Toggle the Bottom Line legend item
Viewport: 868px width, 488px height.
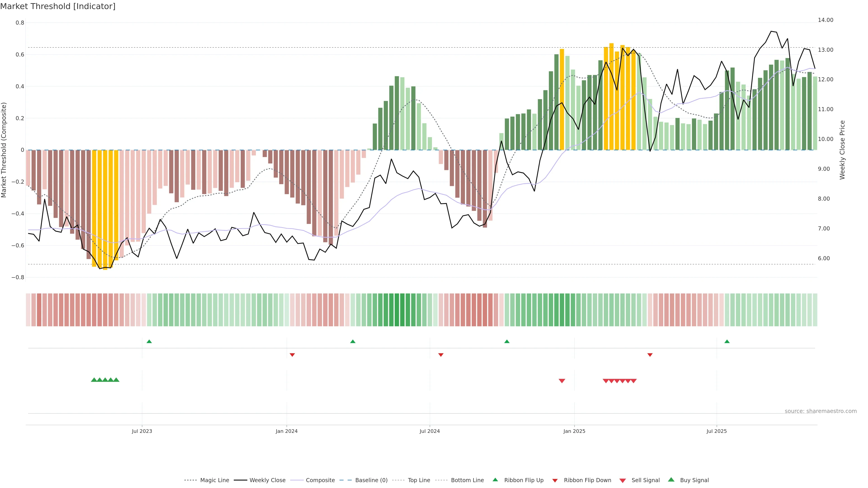pos(467,480)
